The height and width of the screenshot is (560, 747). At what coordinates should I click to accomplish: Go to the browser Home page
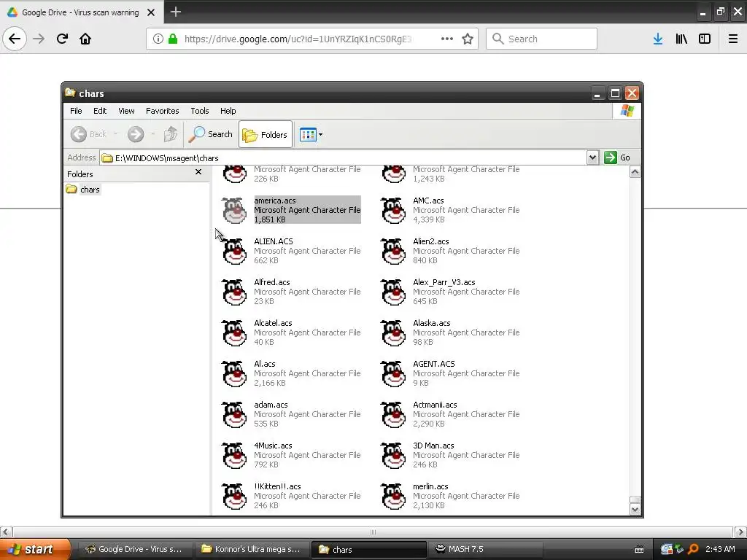pyautogui.click(x=85, y=39)
